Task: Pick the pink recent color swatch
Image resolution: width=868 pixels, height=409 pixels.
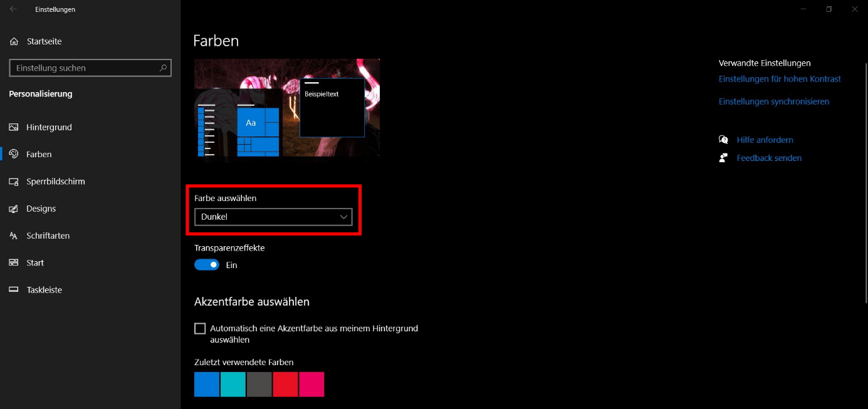Action: click(x=311, y=384)
